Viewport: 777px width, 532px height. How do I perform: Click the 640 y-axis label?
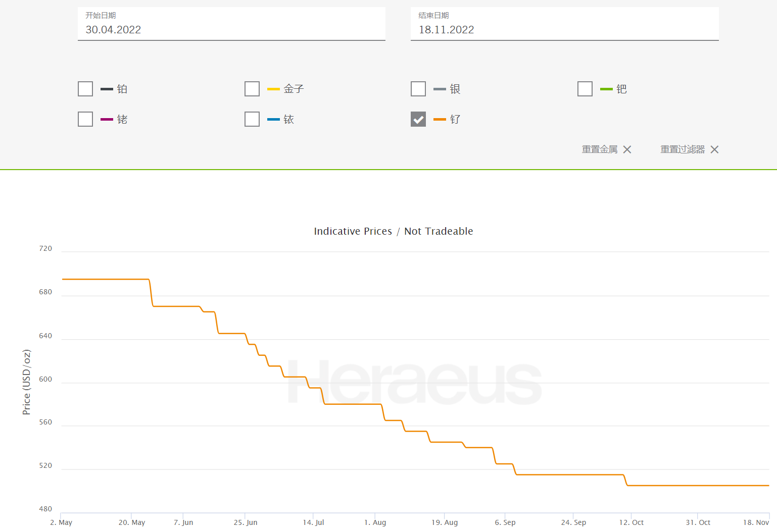tap(45, 336)
